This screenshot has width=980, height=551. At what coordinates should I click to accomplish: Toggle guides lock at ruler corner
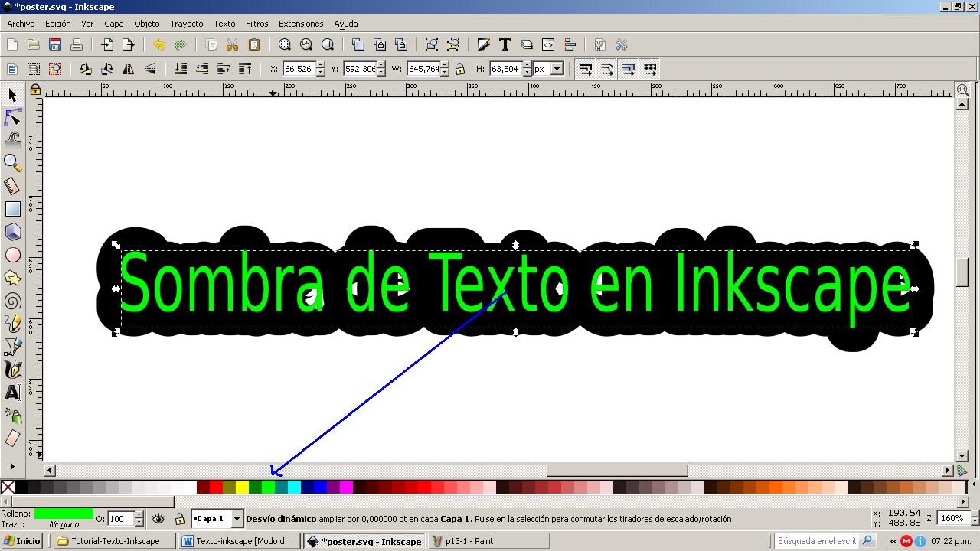(x=34, y=90)
